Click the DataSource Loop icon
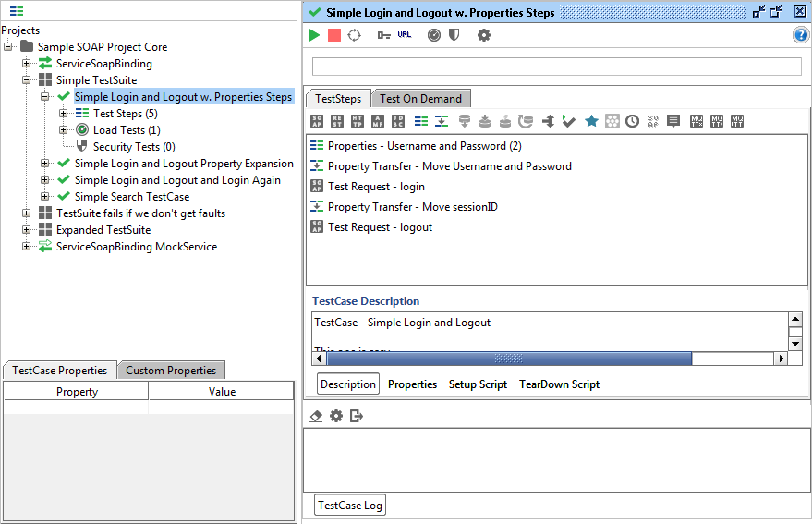This screenshot has height=524, width=812. click(x=526, y=121)
